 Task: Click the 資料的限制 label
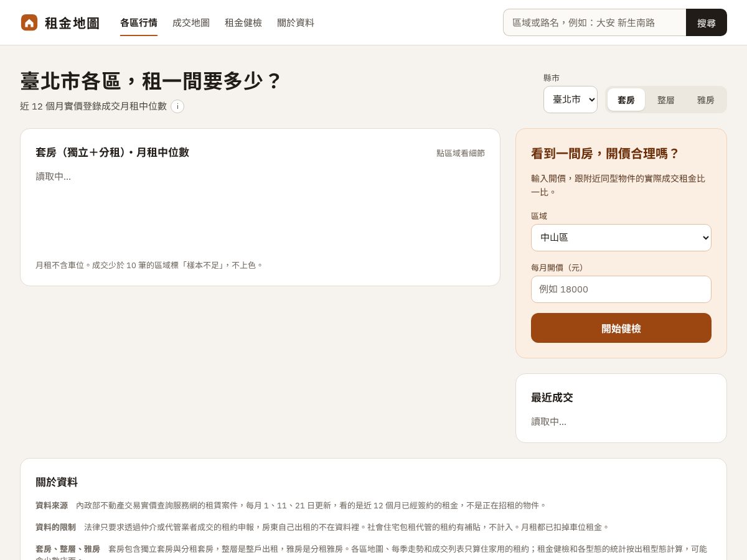(x=55, y=527)
